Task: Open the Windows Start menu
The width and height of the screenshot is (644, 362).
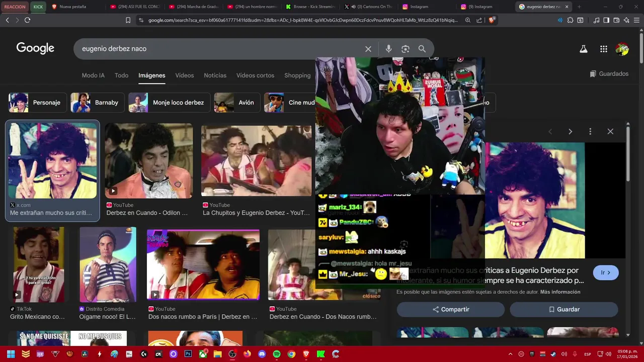Action: pos(11,354)
